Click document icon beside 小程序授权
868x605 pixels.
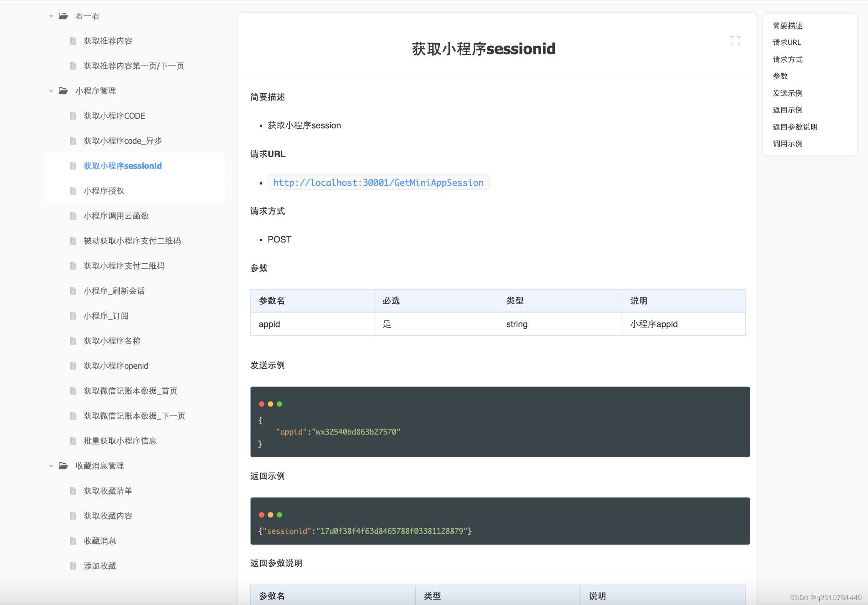(x=73, y=191)
